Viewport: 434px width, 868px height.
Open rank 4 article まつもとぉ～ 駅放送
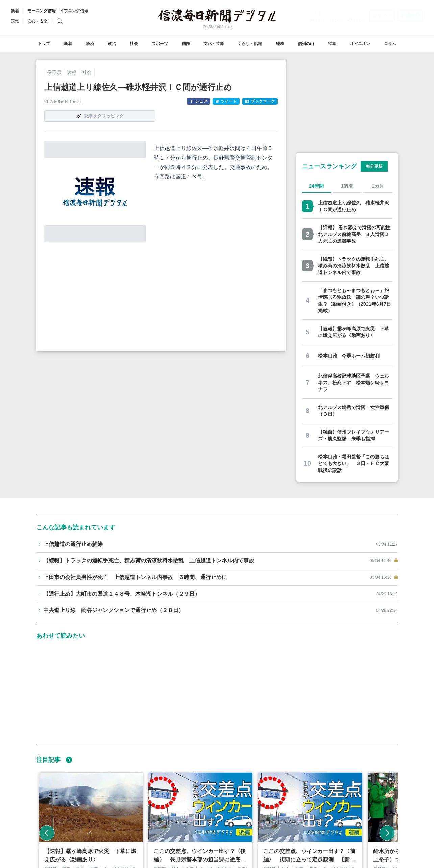pos(347,300)
